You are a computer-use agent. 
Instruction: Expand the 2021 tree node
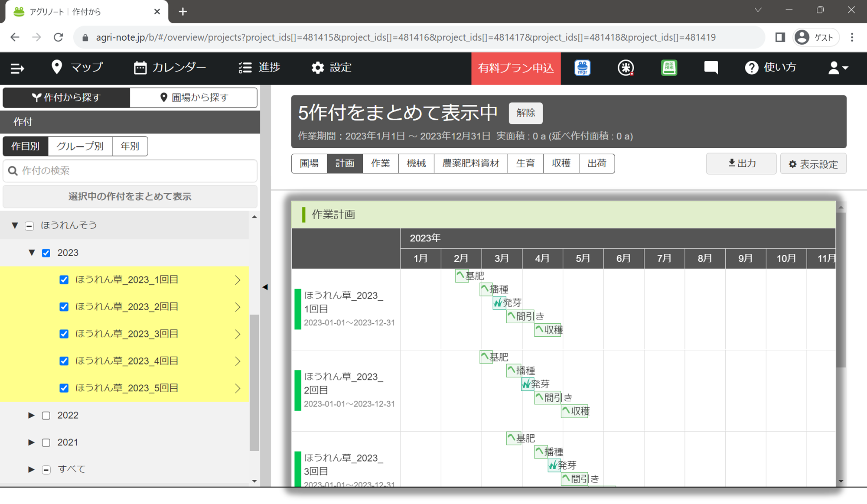(x=31, y=442)
